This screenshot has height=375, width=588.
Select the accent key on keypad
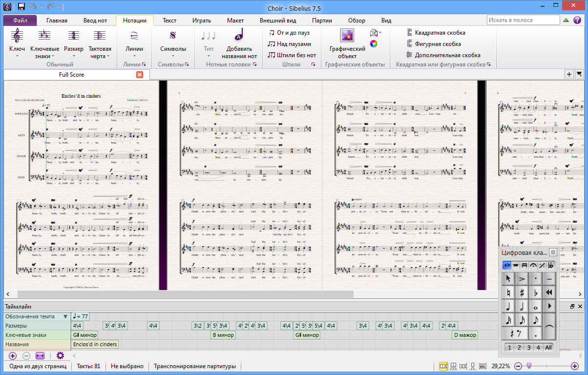pyautogui.click(x=522, y=279)
